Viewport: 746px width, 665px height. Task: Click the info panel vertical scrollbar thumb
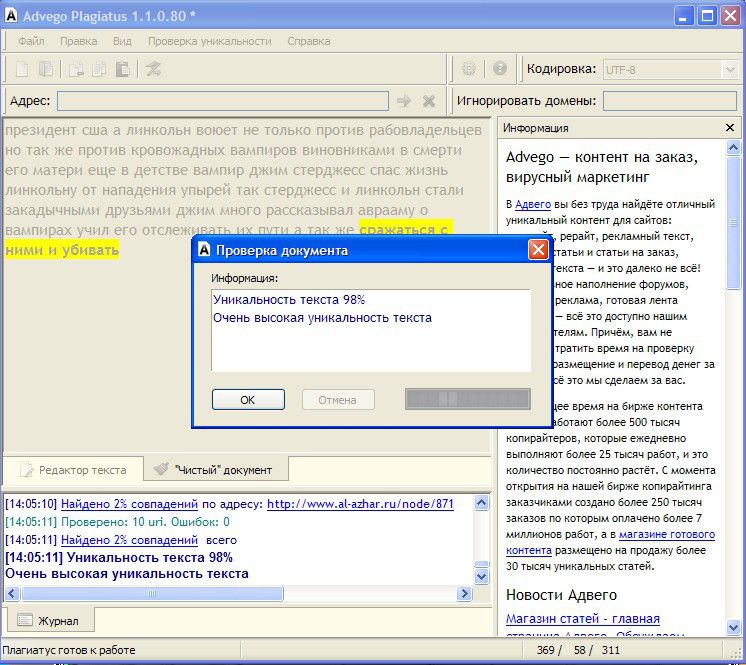[x=733, y=223]
